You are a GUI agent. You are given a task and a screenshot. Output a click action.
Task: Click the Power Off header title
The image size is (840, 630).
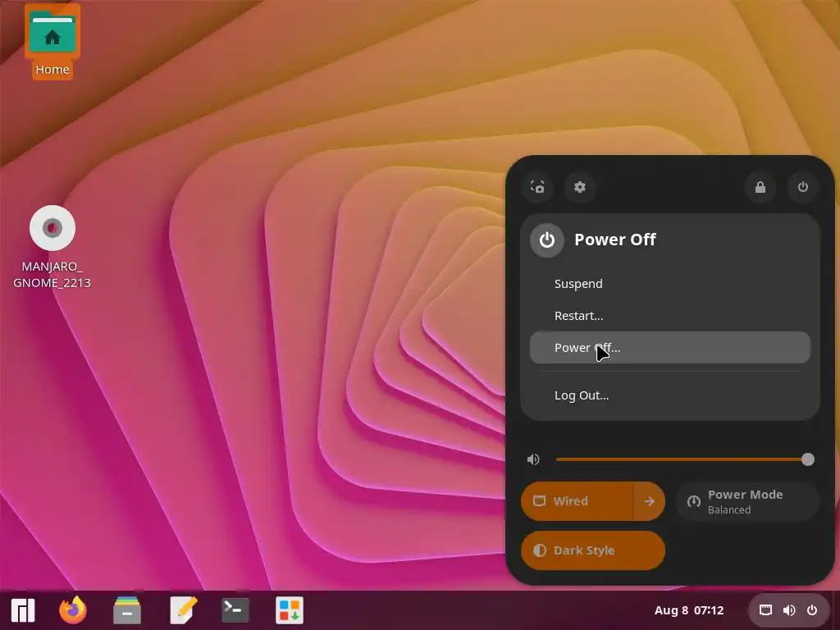click(x=615, y=240)
